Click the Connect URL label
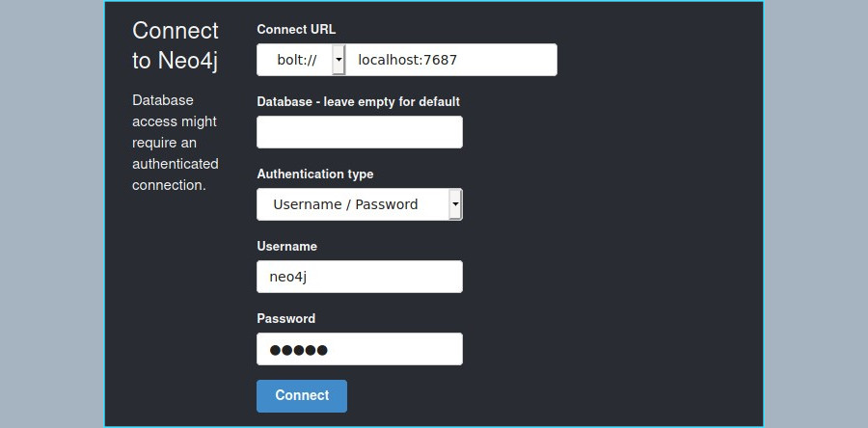This screenshot has height=428, width=868. [x=296, y=29]
